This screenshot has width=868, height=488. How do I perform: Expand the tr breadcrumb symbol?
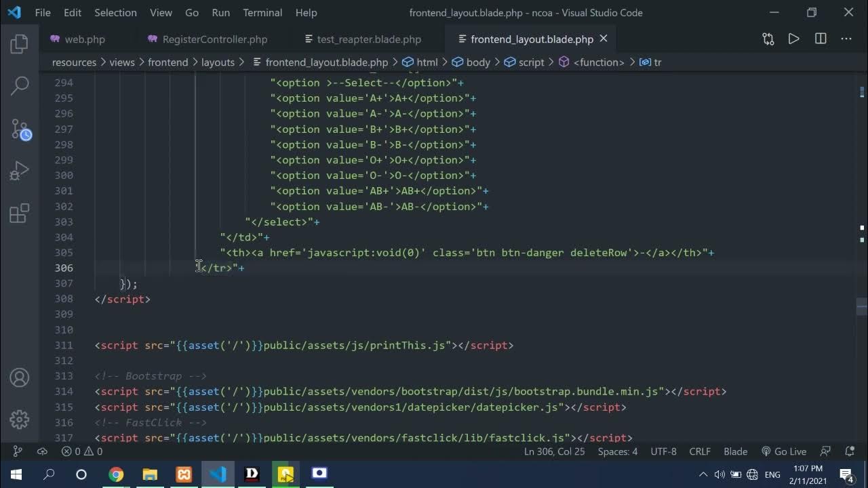click(x=650, y=62)
